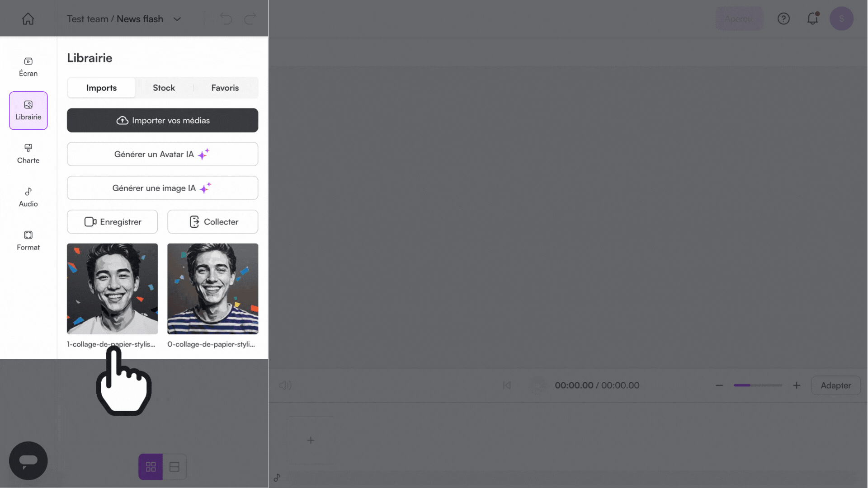This screenshot has width=868, height=488.
Task: Open the Audio panel
Action: click(x=28, y=196)
